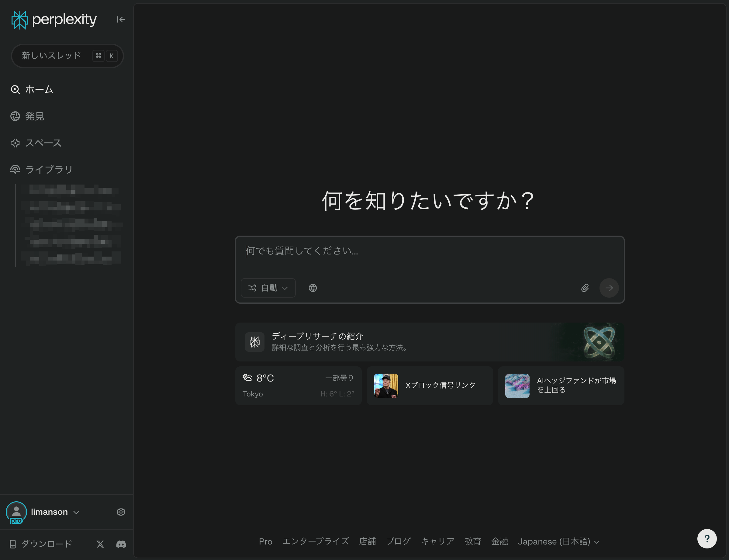This screenshot has height=560, width=729.
Task: Click the globe source icon in search box
Action: (313, 288)
